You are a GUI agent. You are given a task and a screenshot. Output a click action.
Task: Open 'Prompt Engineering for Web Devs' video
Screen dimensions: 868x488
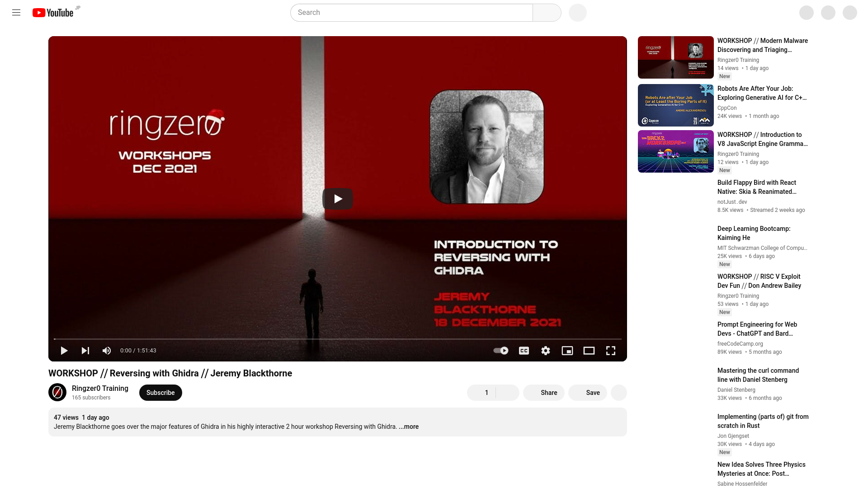[757, 329]
